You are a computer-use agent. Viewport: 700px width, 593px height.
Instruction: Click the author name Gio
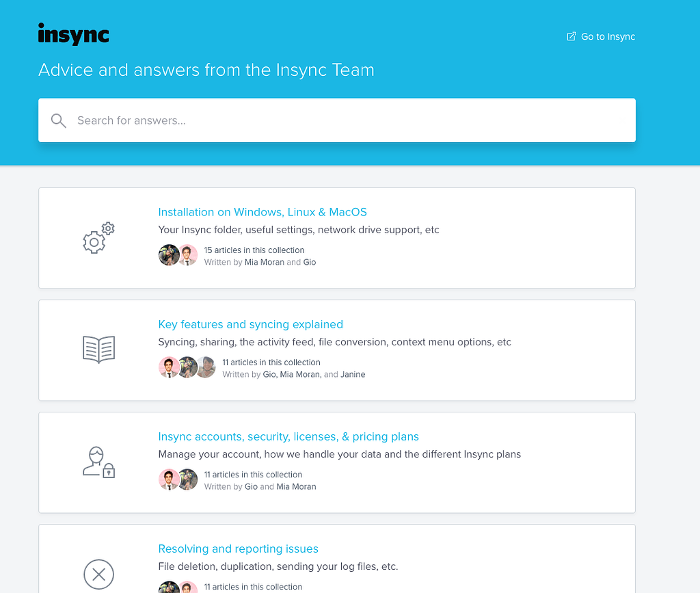[x=310, y=262]
